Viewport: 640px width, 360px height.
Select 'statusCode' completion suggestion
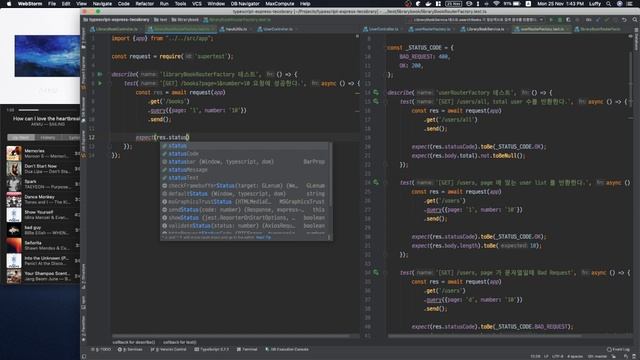tap(245, 154)
